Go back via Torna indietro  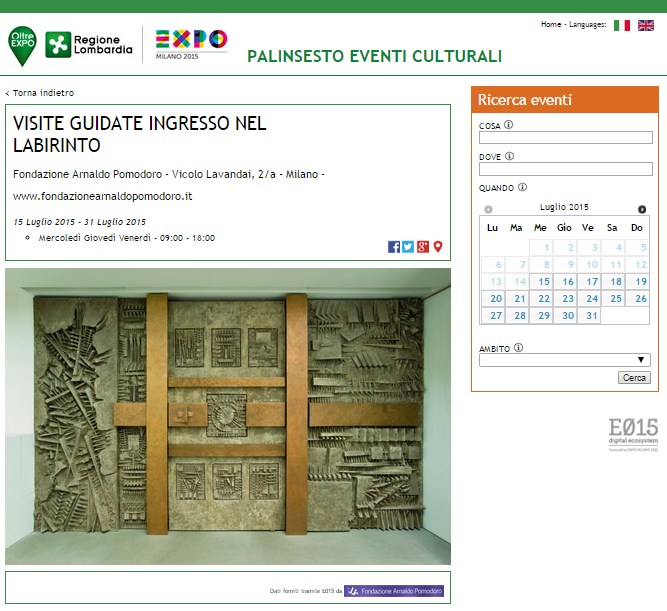(x=40, y=93)
